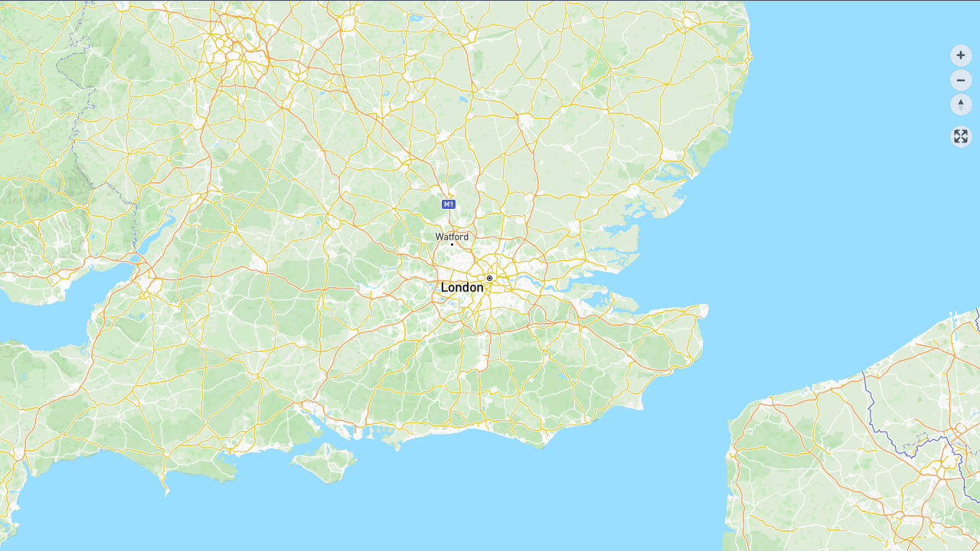Click the London city label

462,288
